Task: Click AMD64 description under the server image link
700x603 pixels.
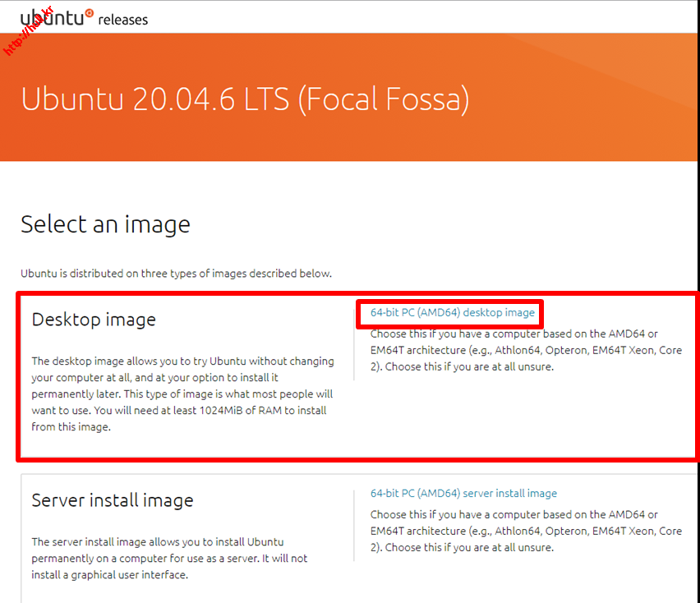Action: [x=526, y=532]
